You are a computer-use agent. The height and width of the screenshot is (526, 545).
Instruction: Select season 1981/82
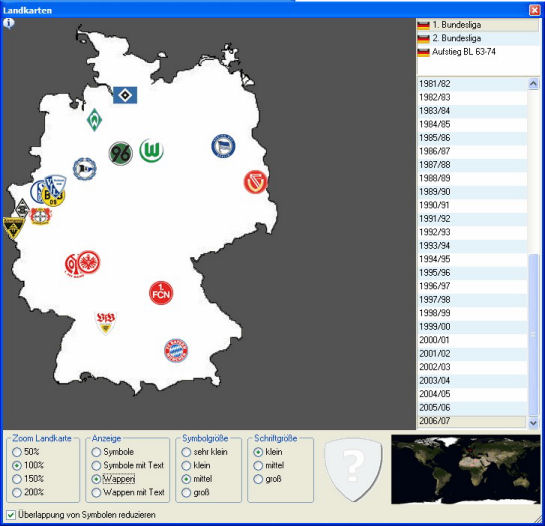[472, 84]
